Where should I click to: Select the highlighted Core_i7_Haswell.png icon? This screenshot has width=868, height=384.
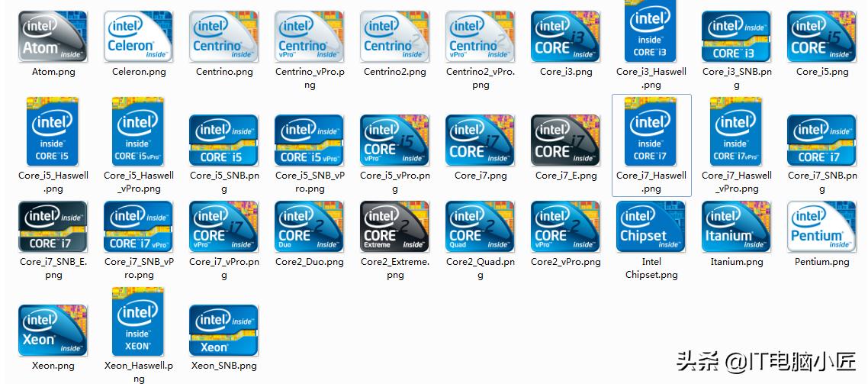pos(651,131)
